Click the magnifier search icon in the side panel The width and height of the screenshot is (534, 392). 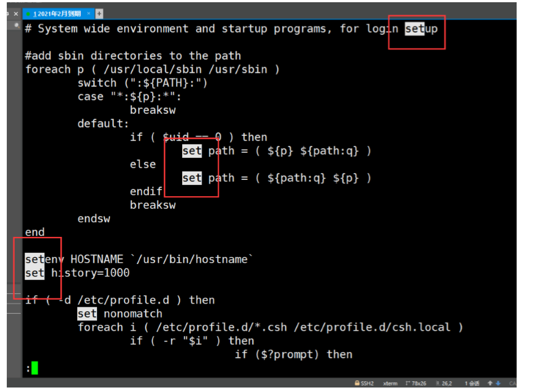(16, 25)
